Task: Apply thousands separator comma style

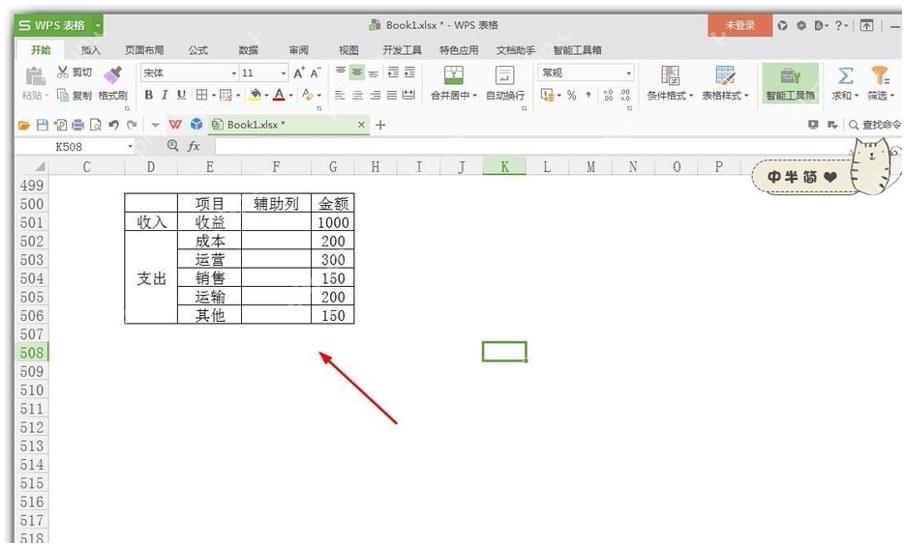Action: point(588,95)
